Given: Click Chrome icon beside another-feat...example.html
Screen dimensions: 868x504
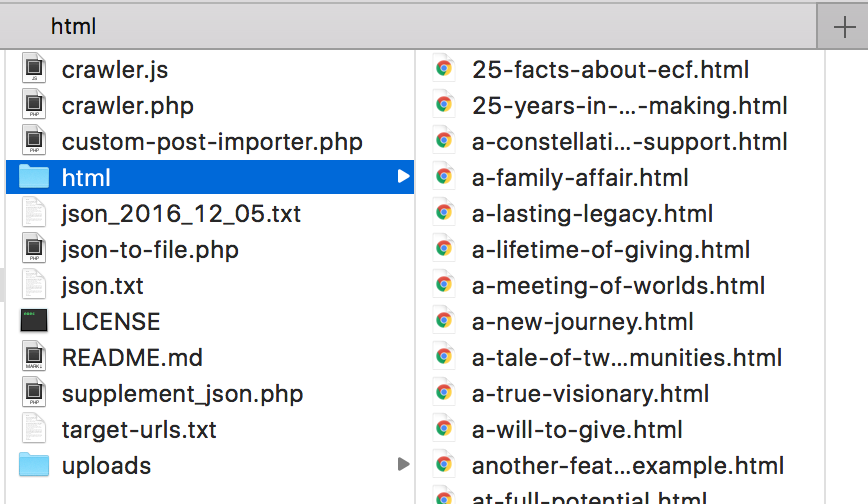Looking at the screenshot, I should (x=443, y=464).
